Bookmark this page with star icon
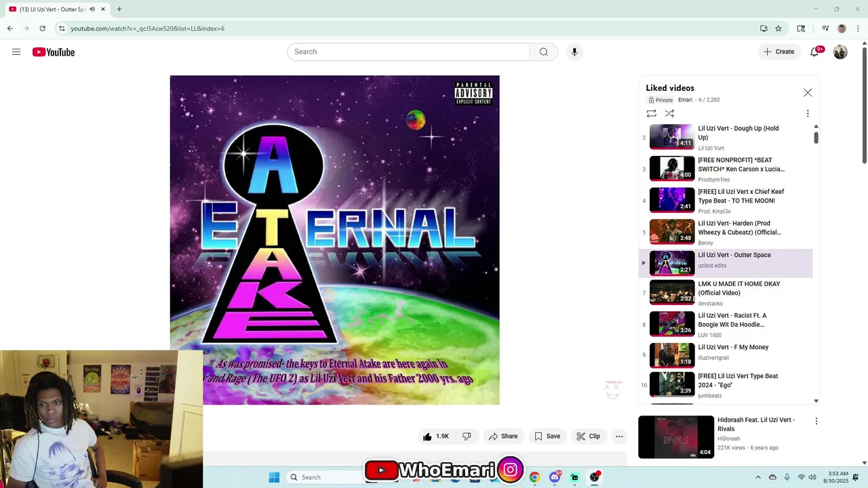Image resolution: width=868 pixels, height=488 pixels. click(778, 28)
